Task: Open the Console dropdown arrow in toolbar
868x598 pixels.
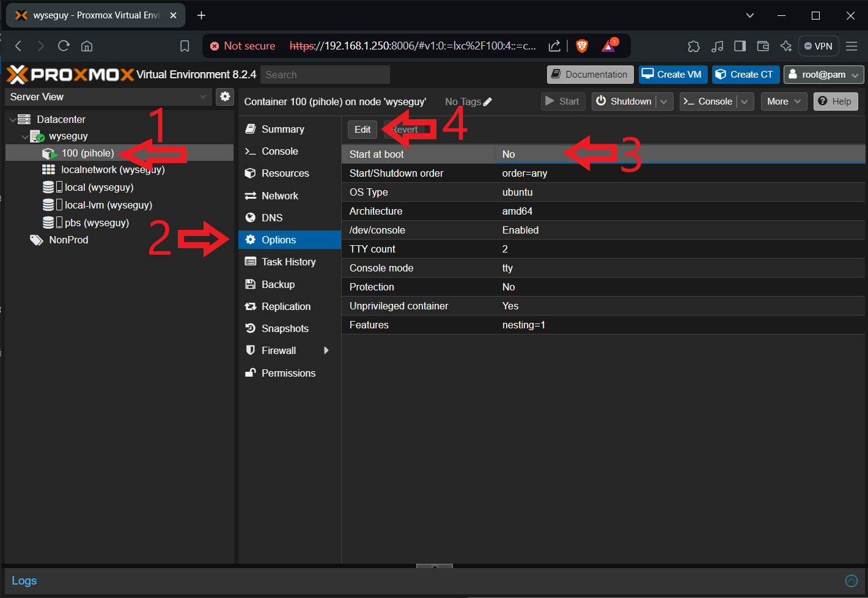Action: (x=745, y=102)
